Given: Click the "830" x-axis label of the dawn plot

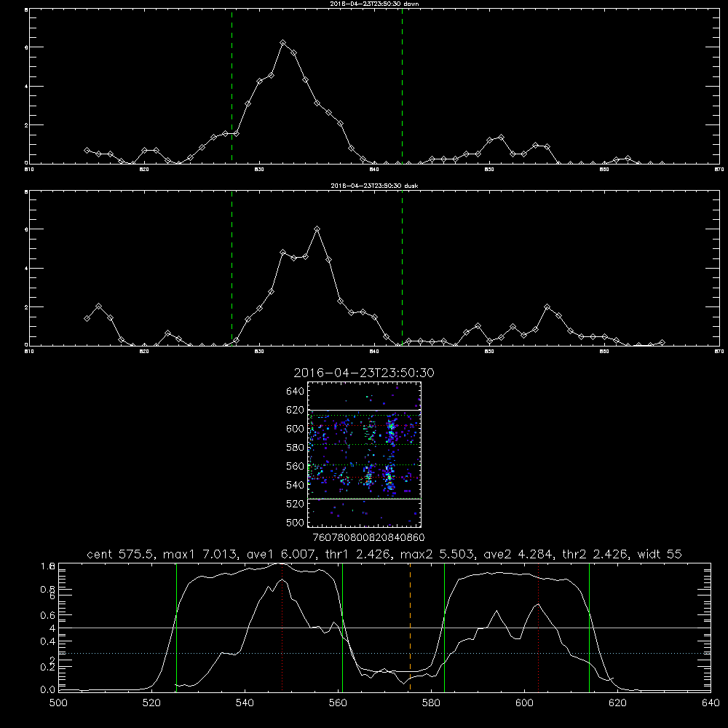Looking at the screenshot, I should (259, 170).
